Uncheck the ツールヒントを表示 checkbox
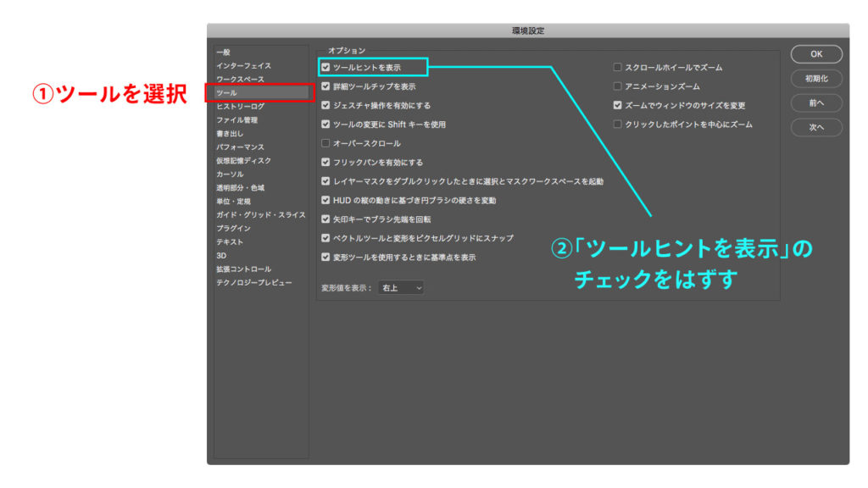 (x=326, y=67)
